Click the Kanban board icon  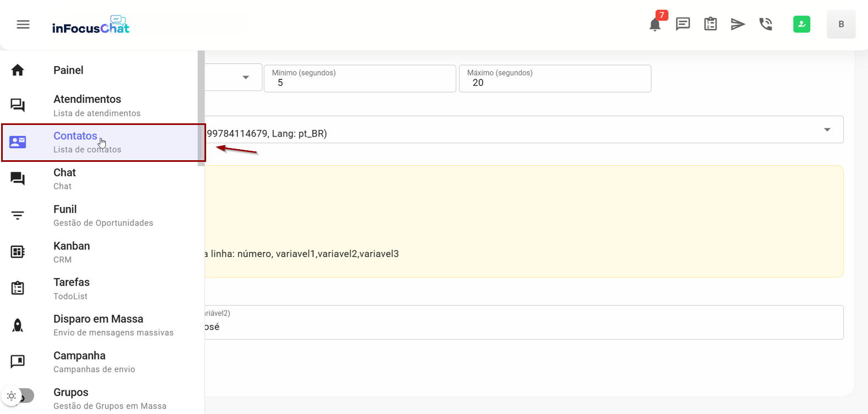pyautogui.click(x=18, y=252)
